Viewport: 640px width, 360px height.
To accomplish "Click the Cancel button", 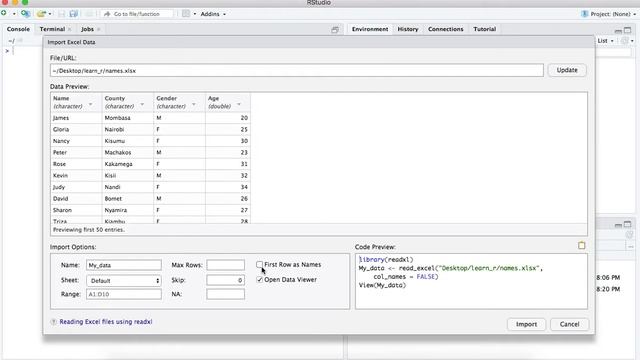I will tap(569, 324).
